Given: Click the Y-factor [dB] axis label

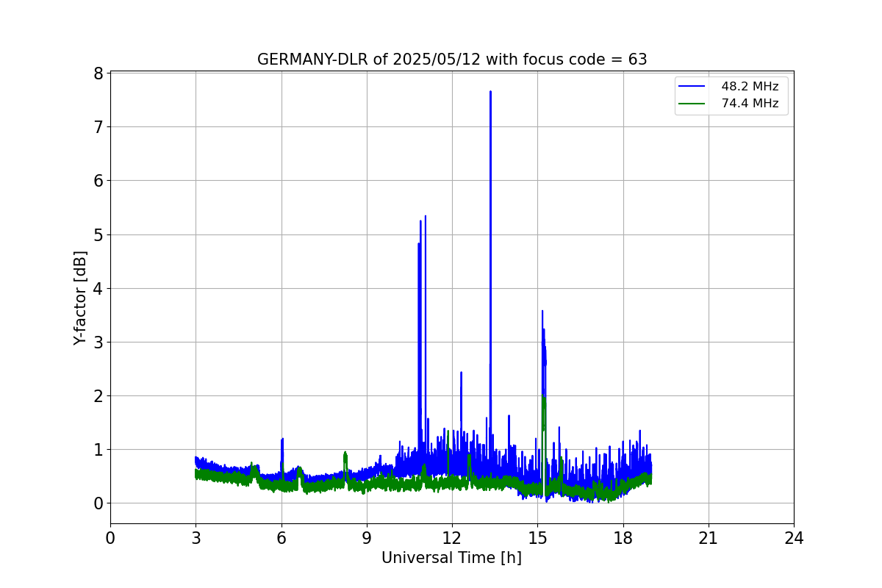Looking at the screenshot, I should tap(80, 298).
